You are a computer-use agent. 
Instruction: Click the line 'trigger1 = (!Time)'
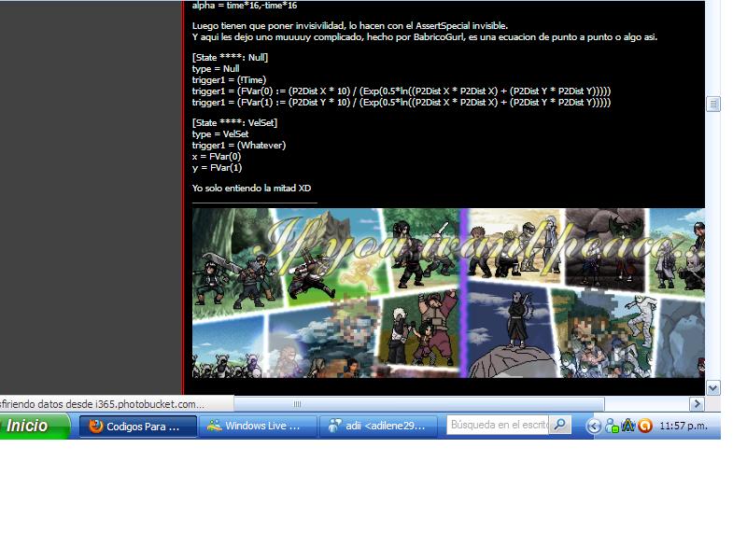tap(229, 80)
